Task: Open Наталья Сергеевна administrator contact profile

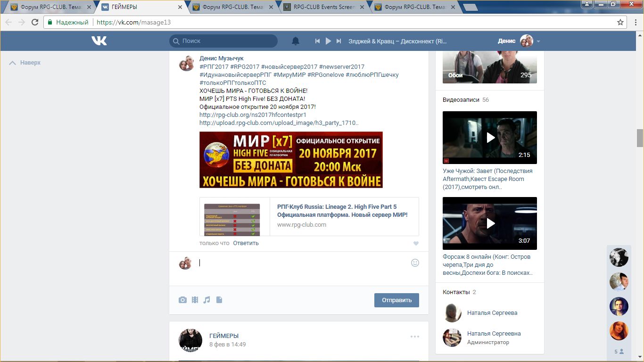Action: point(494,334)
